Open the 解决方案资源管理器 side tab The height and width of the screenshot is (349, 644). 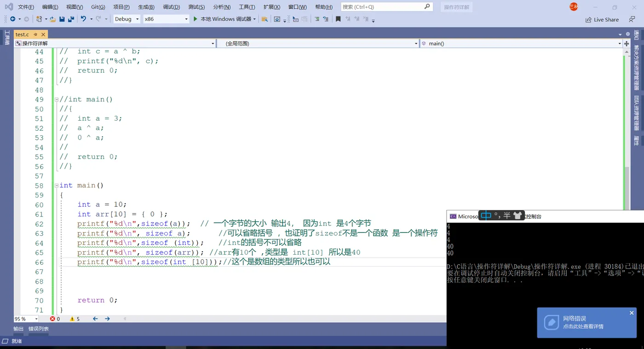coord(637,67)
